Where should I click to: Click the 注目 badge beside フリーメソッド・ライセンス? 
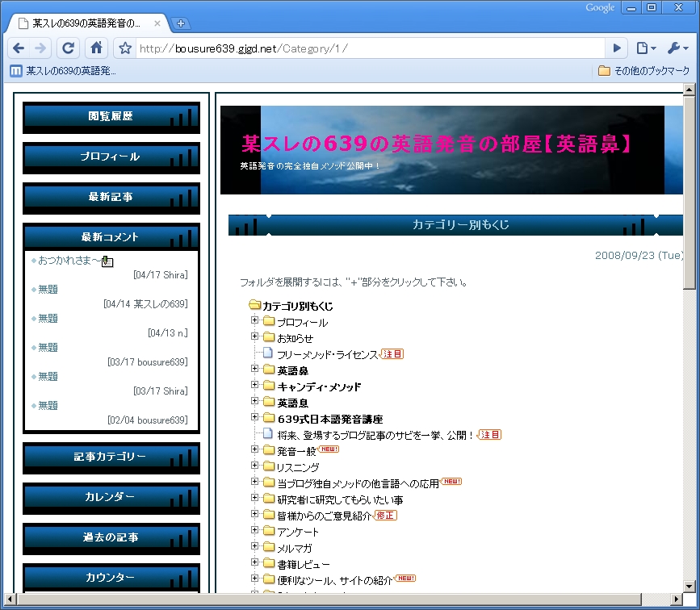[x=392, y=354]
